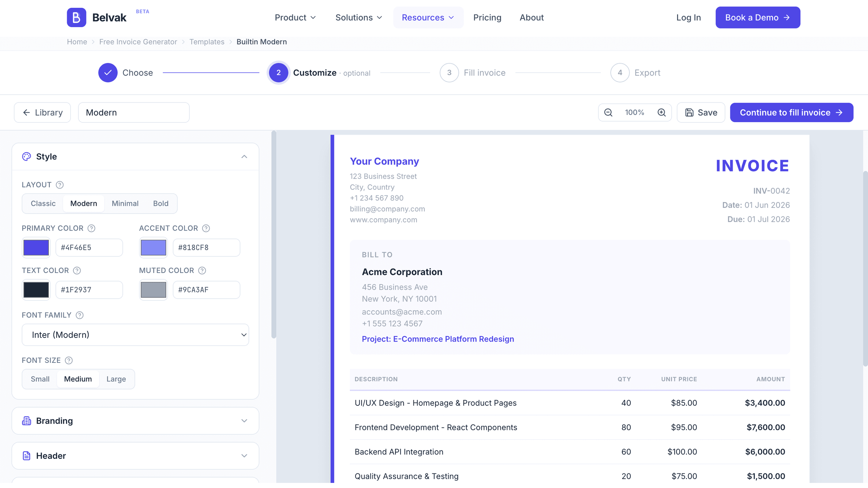Save the invoice template
This screenshot has height=488, width=868.
pos(701,113)
